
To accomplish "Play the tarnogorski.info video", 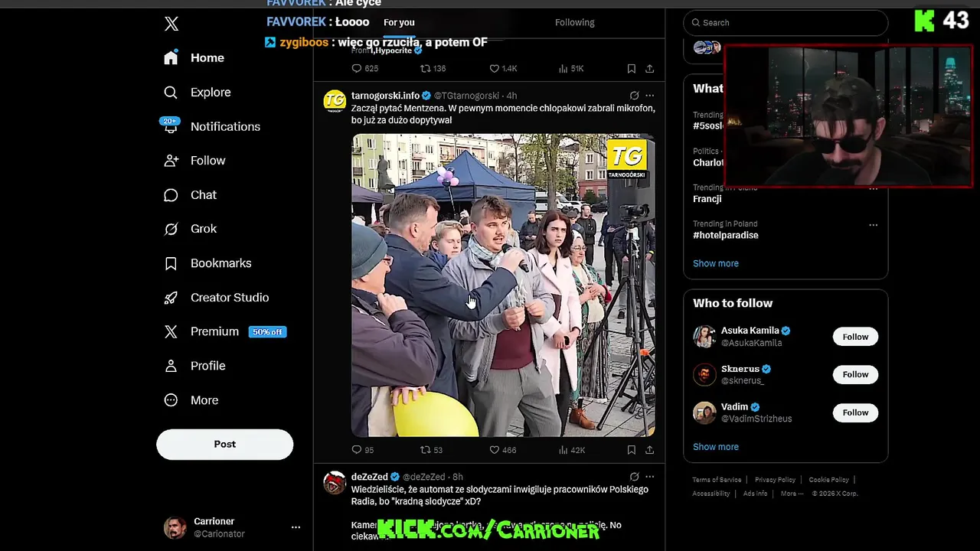I will pyautogui.click(x=503, y=285).
